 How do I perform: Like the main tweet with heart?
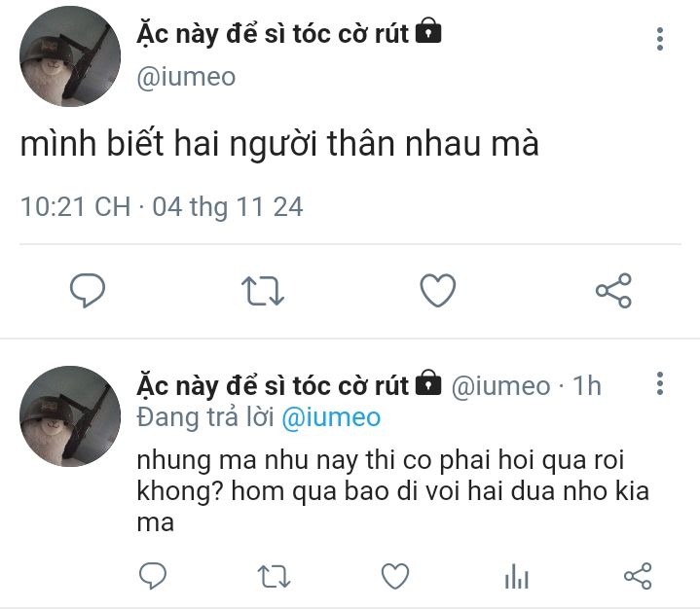pos(438,291)
